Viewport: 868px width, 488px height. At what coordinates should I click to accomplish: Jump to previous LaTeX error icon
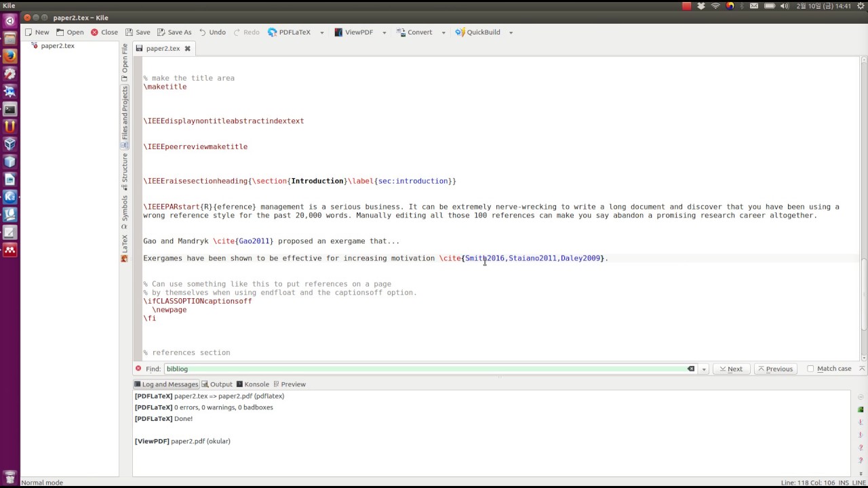point(861,422)
